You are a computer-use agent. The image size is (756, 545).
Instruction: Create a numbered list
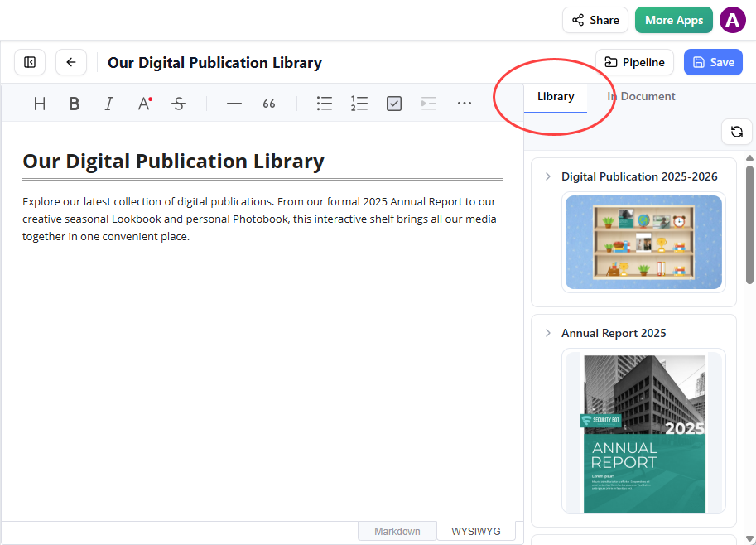[359, 104]
